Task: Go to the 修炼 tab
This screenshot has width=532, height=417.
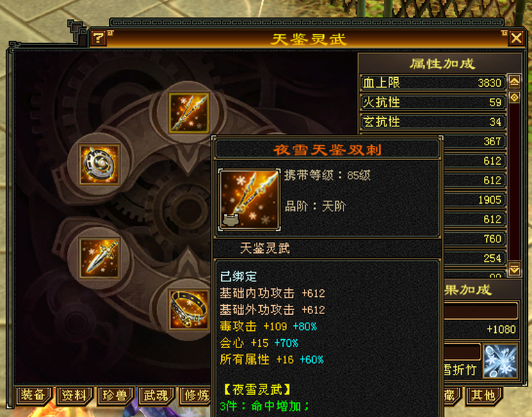Action: point(196,395)
